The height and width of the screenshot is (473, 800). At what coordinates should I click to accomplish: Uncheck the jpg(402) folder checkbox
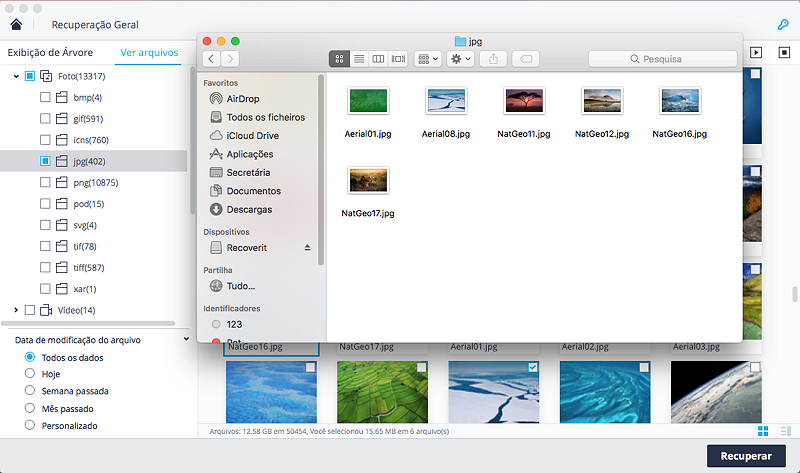coord(45,161)
